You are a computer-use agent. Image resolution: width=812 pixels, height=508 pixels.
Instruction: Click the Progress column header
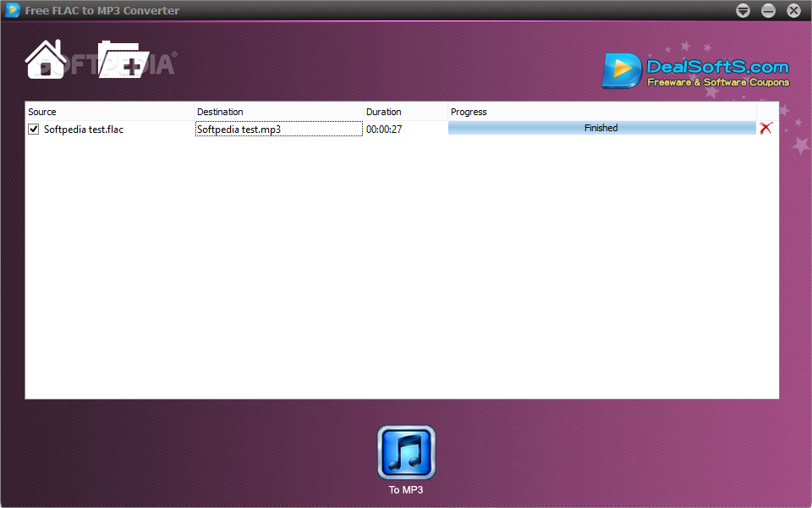(601, 112)
